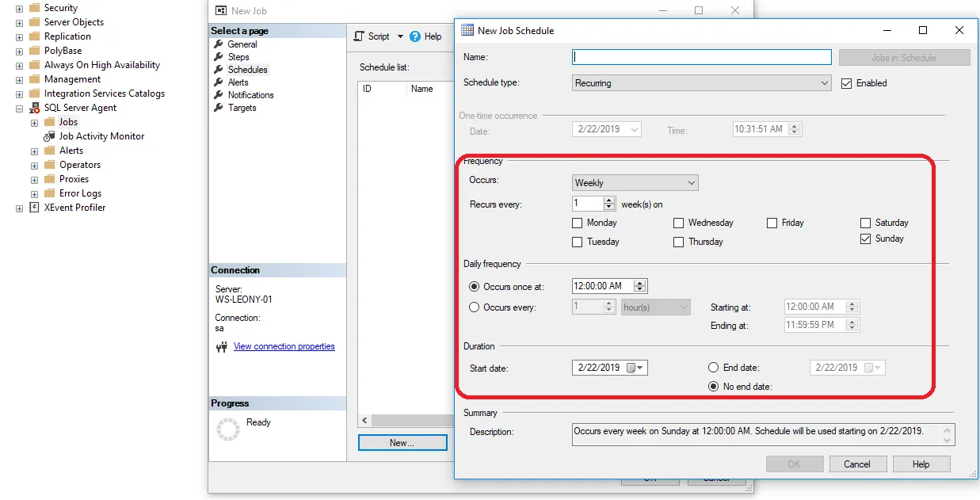980x500 pixels.
Task: Select the General page label
Action: click(x=242, y=44)
